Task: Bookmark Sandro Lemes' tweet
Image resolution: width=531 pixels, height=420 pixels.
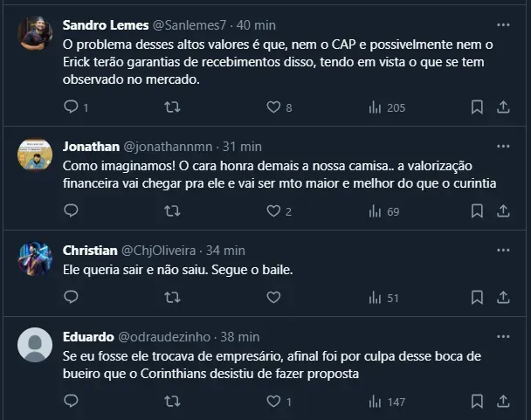Action: point(477,107)
